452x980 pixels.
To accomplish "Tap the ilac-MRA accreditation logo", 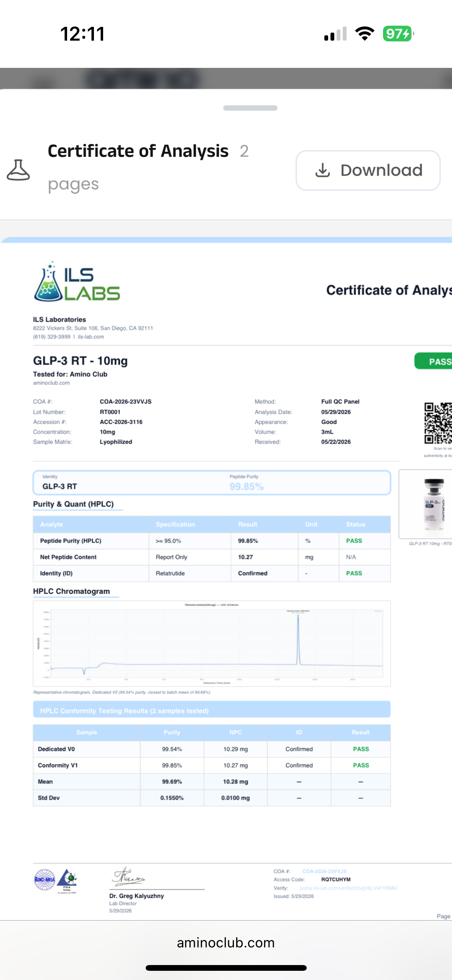I will [x=45, y=880].
